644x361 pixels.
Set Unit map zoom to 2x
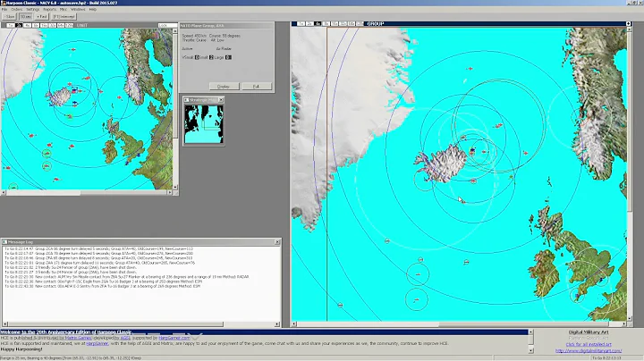pos(19,25)
